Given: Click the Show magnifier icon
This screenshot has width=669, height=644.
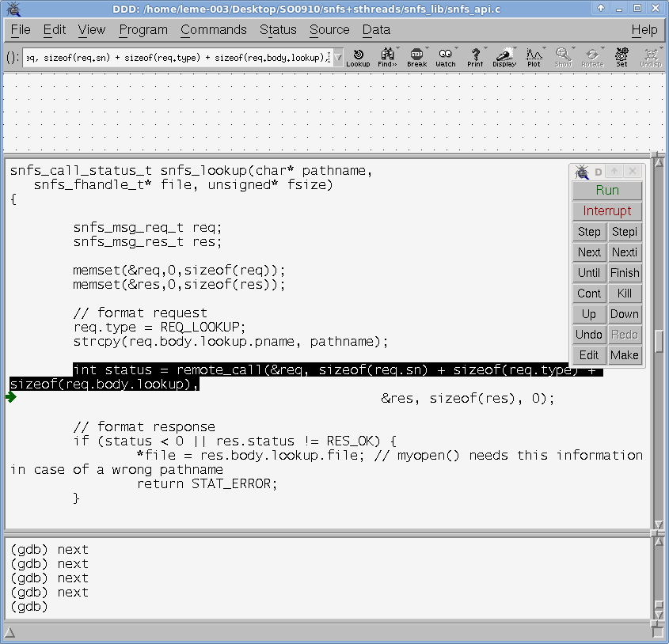Looking at the screenshot, I should [563, 58].
